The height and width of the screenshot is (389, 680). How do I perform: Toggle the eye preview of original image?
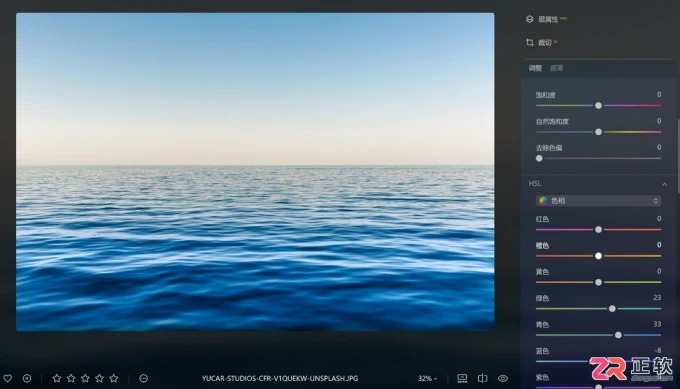point(503,378)
